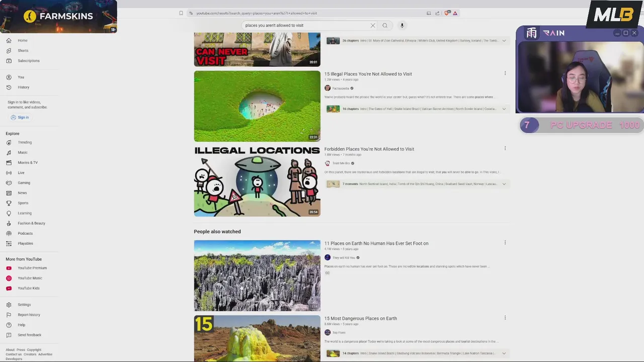
Task: Open 15 Most Dangerous Places on Earth title
Action: (x=360, y=318)
